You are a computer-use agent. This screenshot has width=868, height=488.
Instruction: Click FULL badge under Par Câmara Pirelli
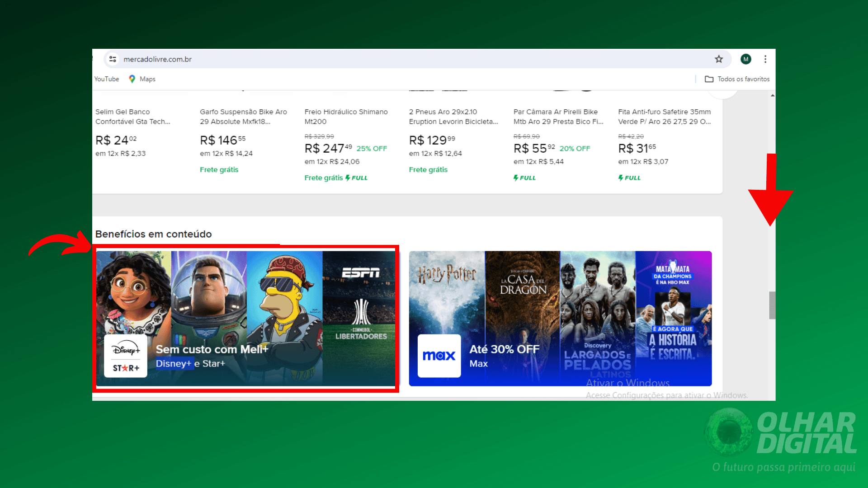(524, 178)
